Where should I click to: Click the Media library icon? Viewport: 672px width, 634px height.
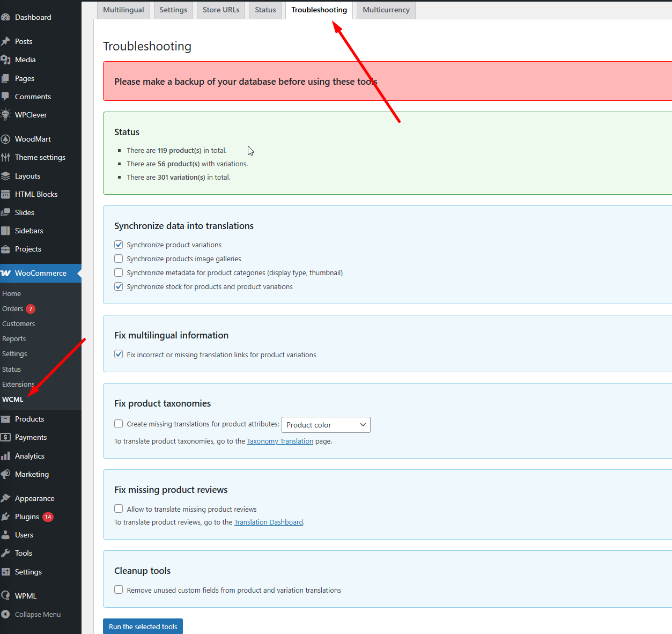point(5,60)
